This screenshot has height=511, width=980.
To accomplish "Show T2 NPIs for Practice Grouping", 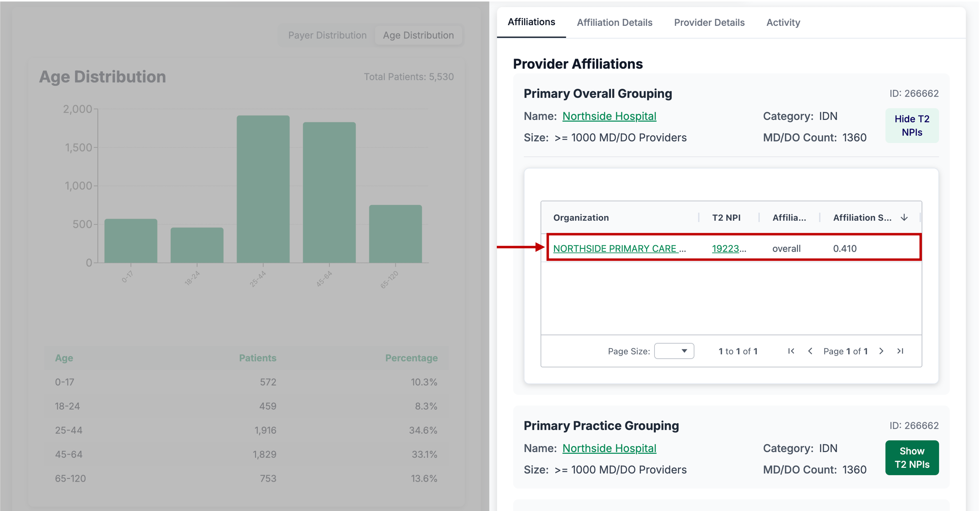I will pos(912,457).
